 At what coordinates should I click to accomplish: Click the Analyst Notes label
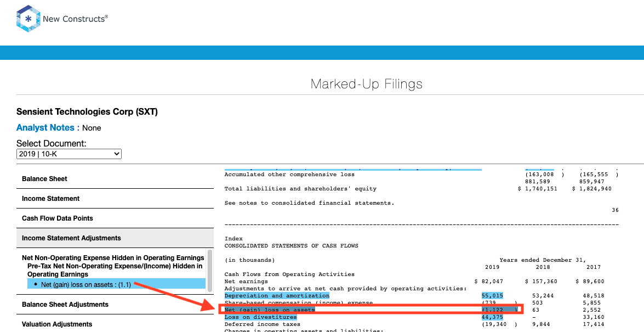[x=48, y=128]
